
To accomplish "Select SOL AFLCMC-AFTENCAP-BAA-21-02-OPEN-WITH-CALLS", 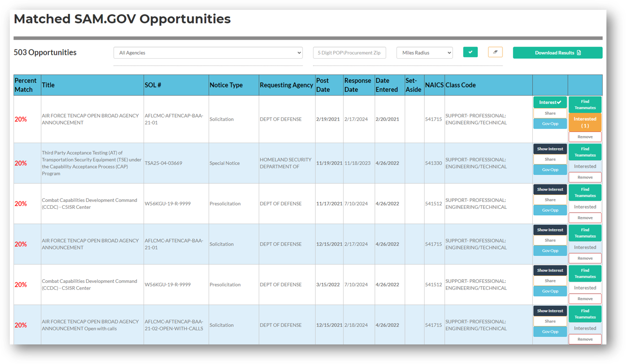I will point(174,325).
